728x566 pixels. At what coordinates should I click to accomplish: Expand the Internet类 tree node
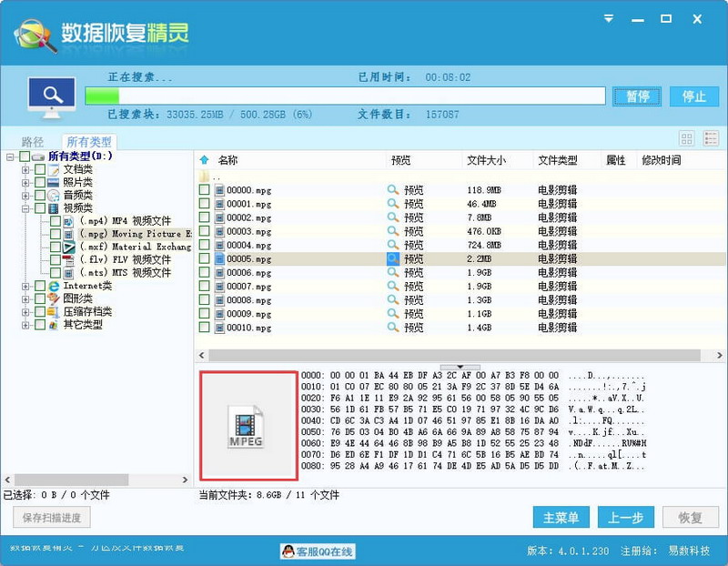tap(25, 287)
